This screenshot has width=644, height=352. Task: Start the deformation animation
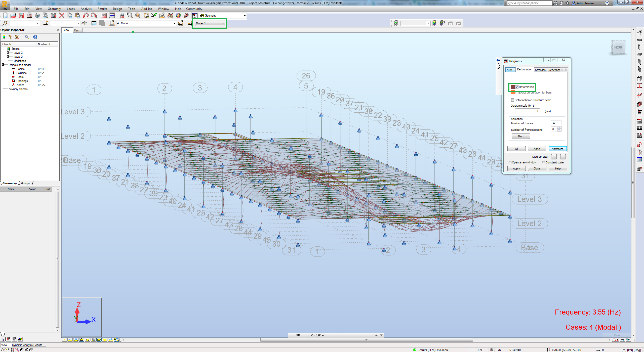pyautogui.click(x=520, y=136)
